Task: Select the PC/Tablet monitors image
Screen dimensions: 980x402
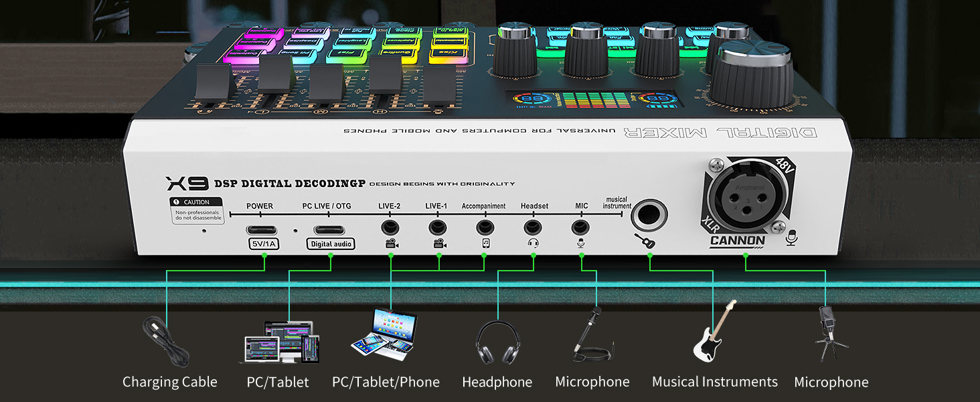Action: pos(280,342)
